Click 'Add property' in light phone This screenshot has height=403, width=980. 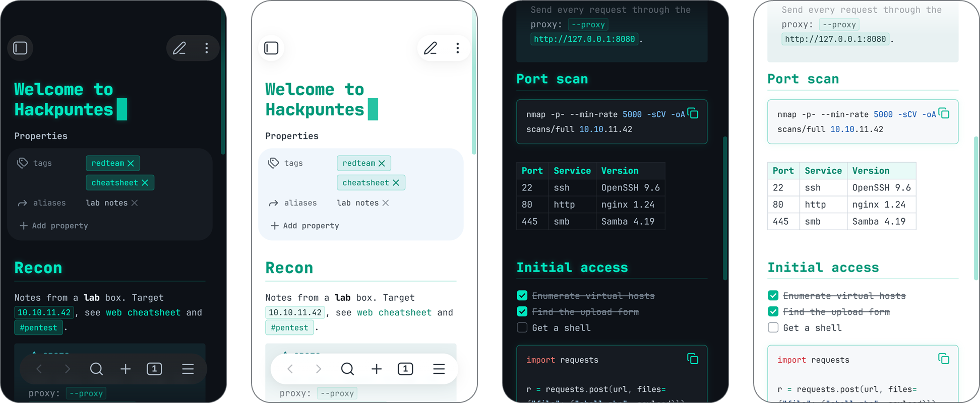tap(304, 226)
